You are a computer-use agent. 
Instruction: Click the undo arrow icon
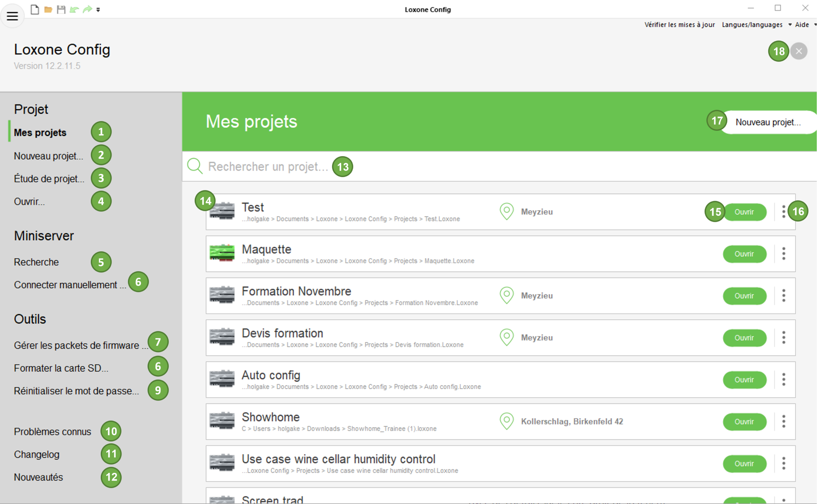[x=74, y=9]
